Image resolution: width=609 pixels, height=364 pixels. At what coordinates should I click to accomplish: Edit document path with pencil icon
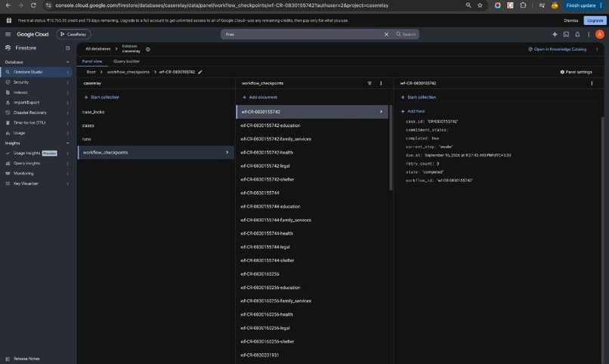(200, 72)
